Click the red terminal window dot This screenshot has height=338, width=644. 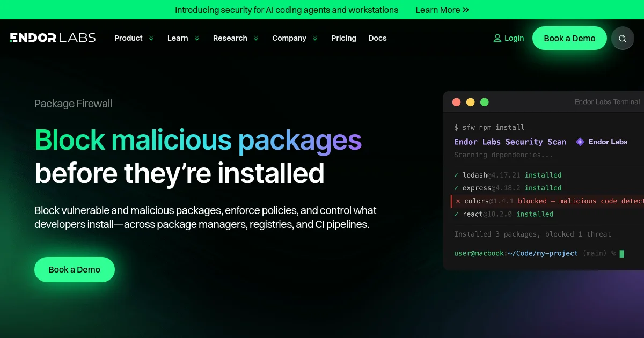457,102
